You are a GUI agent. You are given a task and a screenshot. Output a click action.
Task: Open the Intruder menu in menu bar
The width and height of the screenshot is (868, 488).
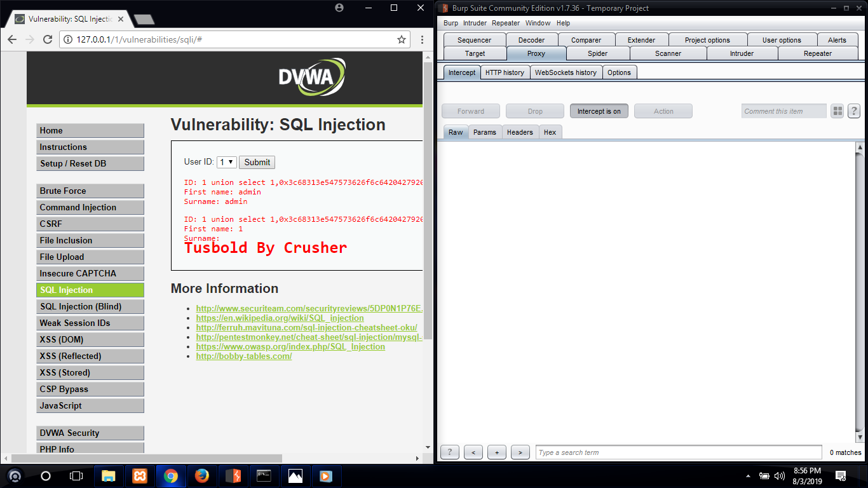pos(475,23)
